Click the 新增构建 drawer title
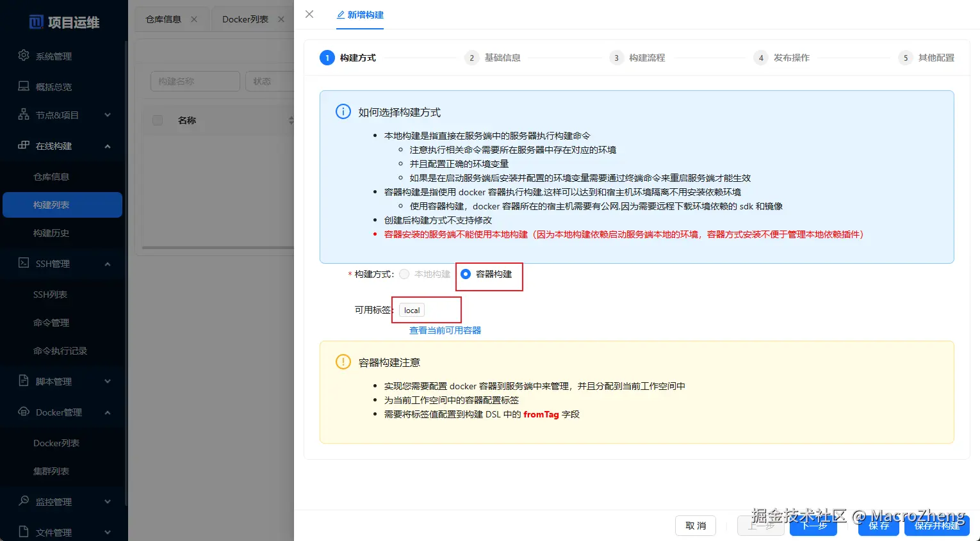The image size is (980, 541). pyautogui.click(x=365, y=15)
